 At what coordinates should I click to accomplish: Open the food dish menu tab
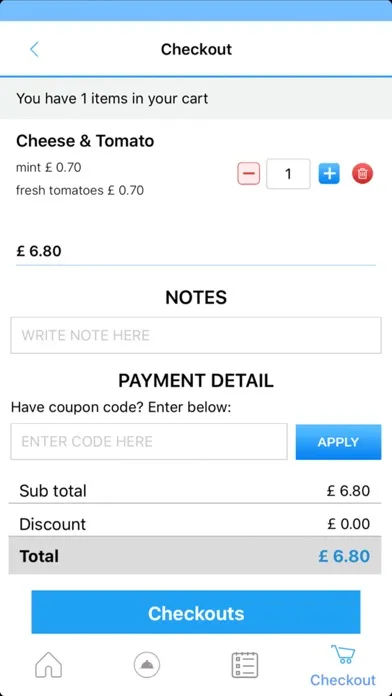pyautogui.click(x=147, y=665)
